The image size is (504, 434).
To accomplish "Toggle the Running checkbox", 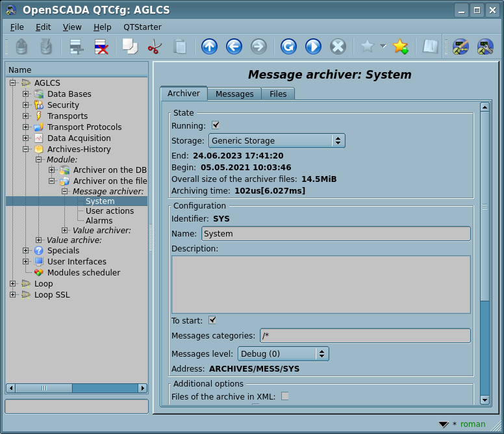I will click(x=216, y=125).
